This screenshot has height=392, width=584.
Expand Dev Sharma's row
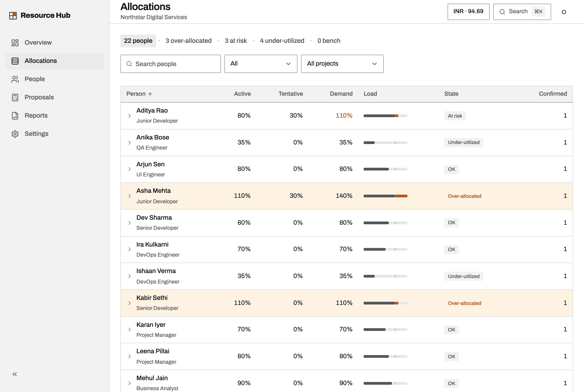tap(129, 223)
